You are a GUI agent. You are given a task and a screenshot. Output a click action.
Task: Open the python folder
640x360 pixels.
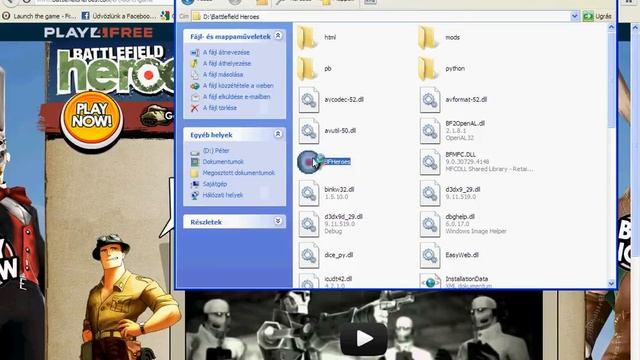(x=429, y=69)
